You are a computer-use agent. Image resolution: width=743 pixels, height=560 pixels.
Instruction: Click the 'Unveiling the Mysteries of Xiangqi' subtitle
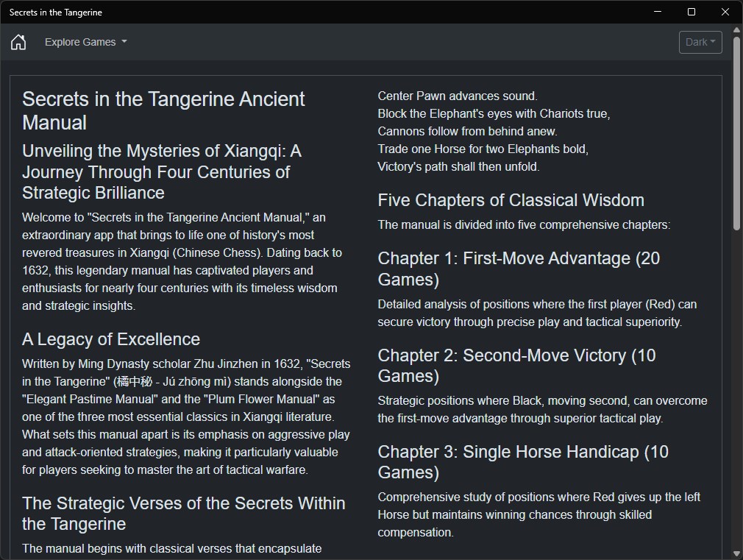click(162, 171)
